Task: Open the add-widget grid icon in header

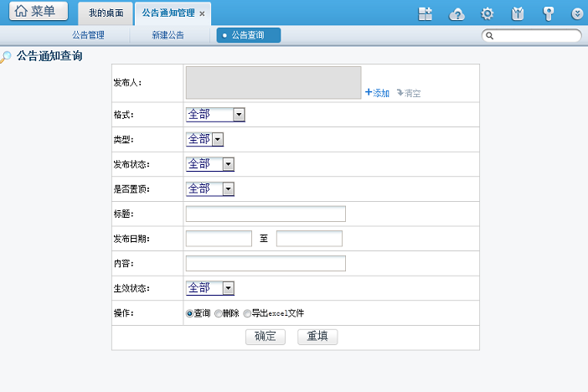Action: point(426,13)
